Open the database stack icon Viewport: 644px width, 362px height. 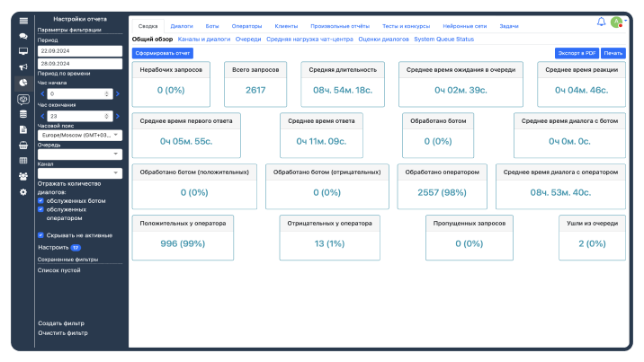pos(23,114)
